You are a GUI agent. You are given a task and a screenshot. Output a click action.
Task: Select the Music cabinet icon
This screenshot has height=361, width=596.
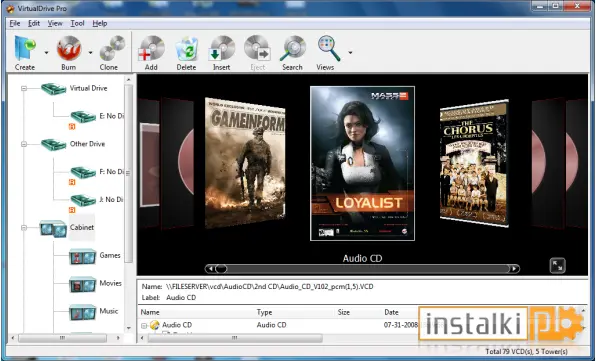tap(82, 312)
